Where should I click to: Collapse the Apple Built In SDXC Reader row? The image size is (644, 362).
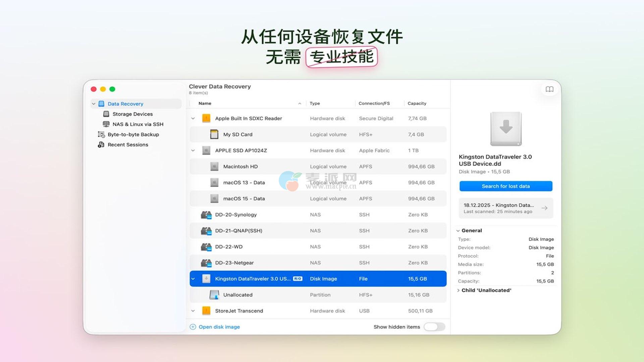[x=193, y=118]
